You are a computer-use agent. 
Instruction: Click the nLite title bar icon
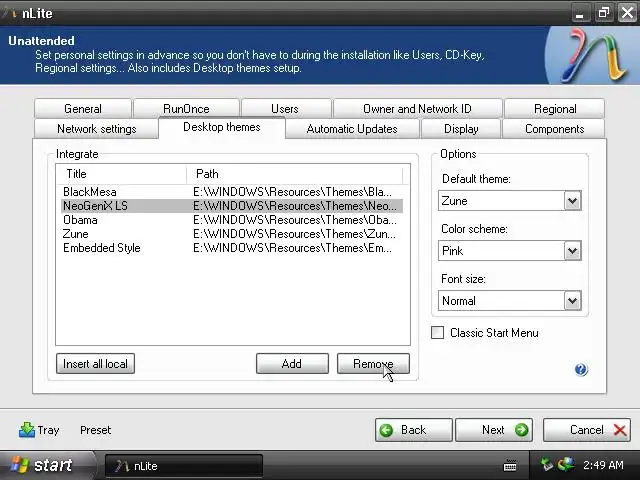tap(11, 13)
